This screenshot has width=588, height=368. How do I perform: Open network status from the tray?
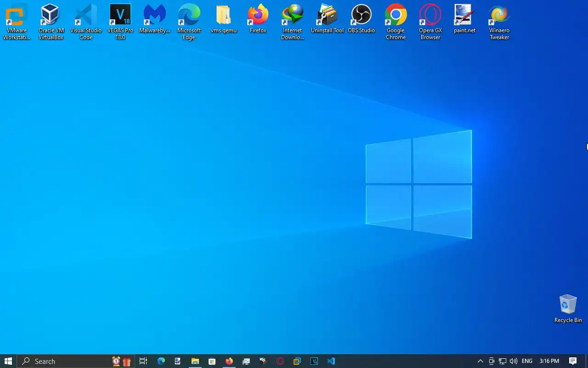tap(503, 361)
